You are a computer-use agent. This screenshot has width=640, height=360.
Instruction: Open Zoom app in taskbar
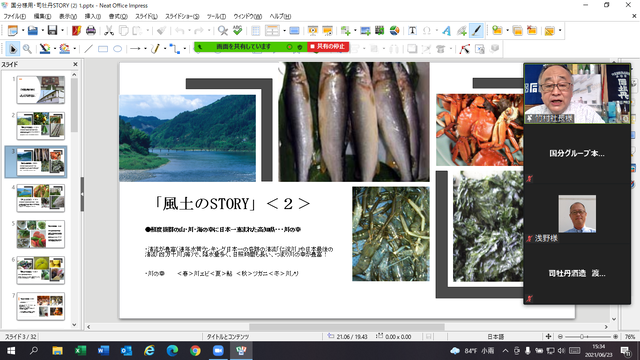coord(218,351)
